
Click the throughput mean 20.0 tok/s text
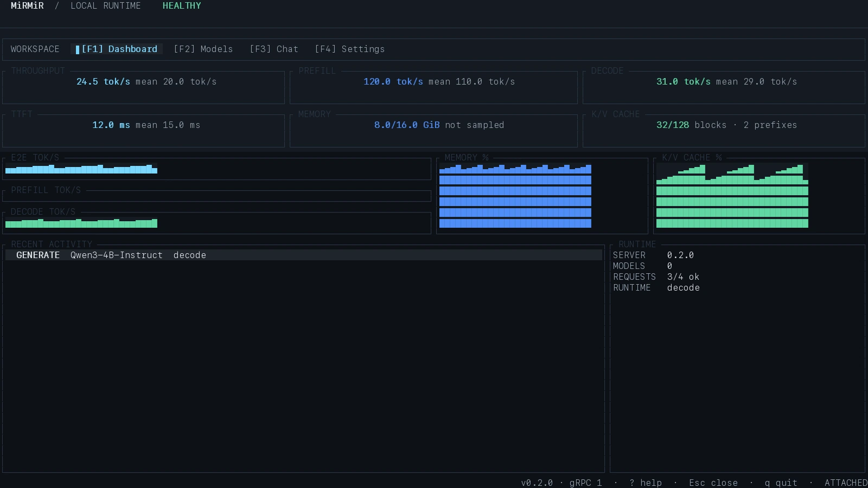pos(176,81)
